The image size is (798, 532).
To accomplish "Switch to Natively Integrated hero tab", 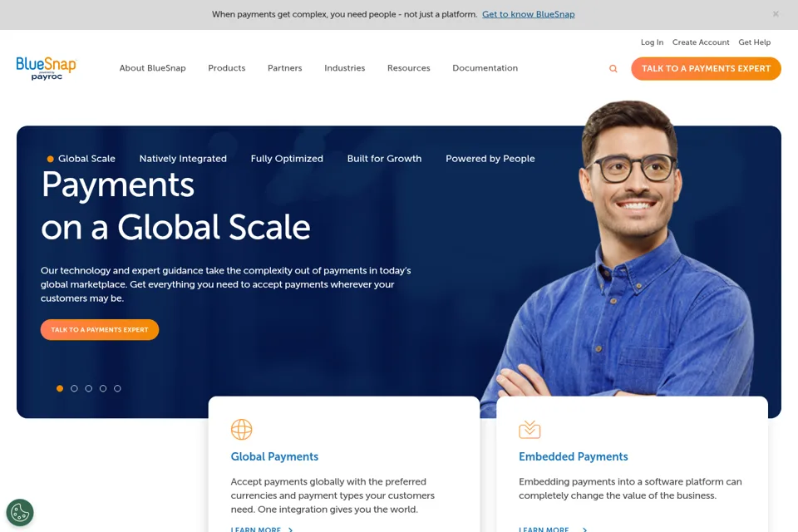I will (183, 159).
